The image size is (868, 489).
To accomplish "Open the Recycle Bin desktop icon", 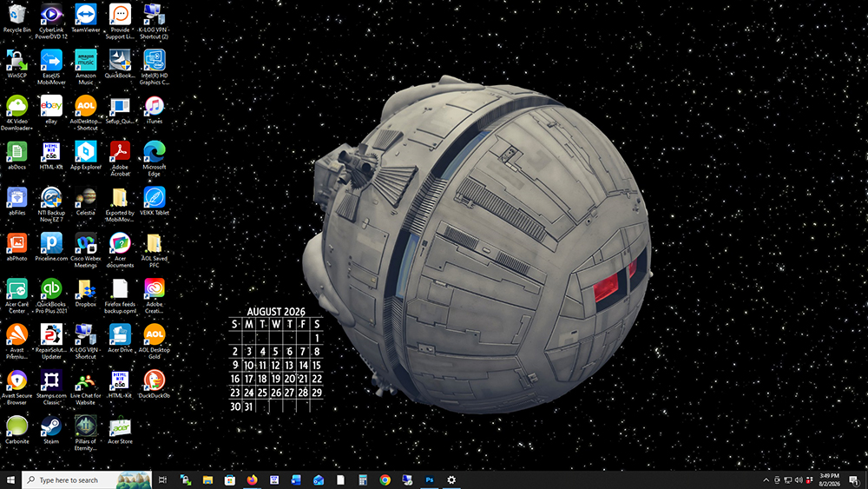I will pyautogui.click(x=16, y=18).
